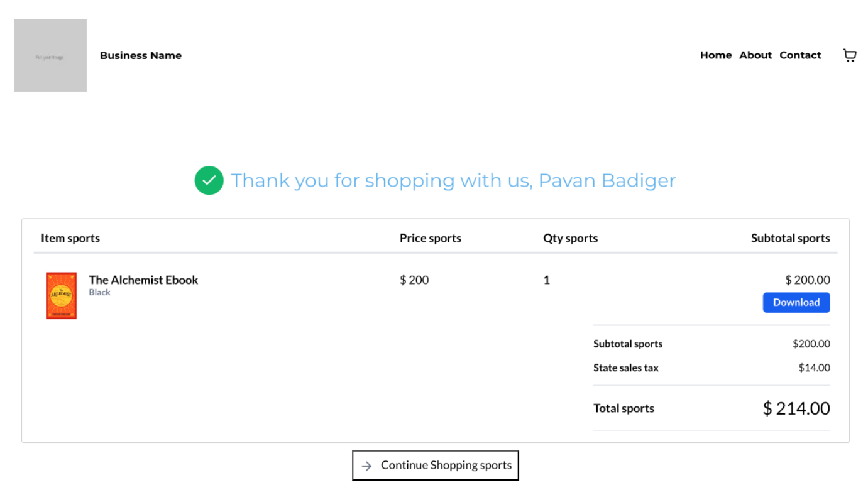Click the $ 214.00 total amount
The width and height of the screenshot is (868, 485).
pos(796,408)
